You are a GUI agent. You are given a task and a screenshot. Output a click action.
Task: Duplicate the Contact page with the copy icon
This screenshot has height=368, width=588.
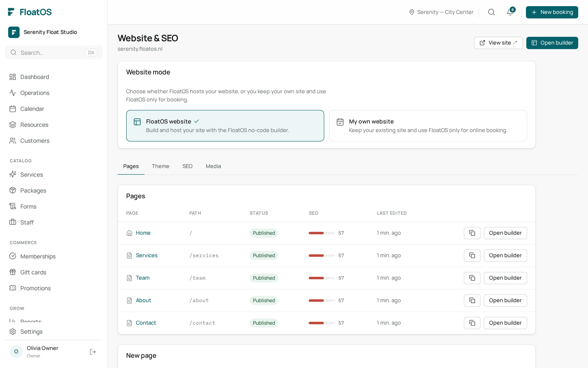click(472, 323)
